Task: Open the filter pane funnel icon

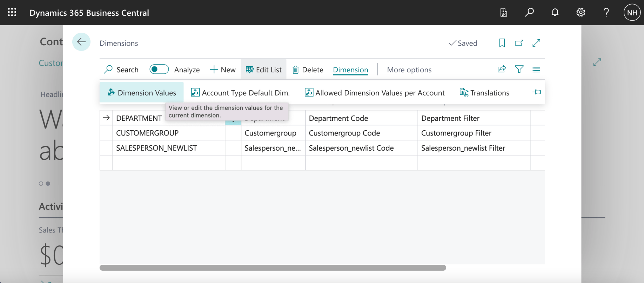Action: [x=519, y=70]
